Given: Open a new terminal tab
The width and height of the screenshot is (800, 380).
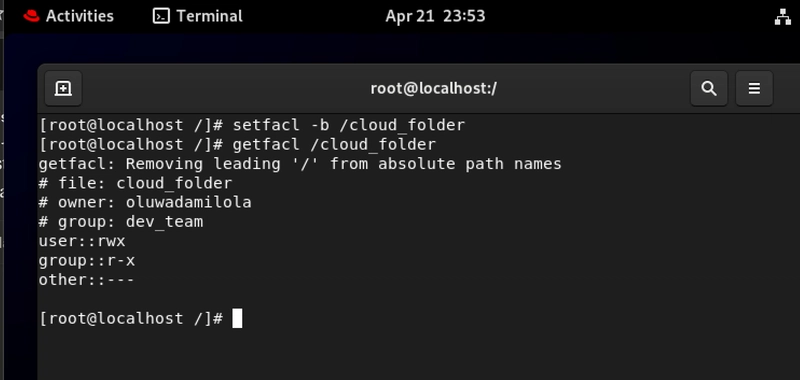Looking at the screenshot, I should [63, 89].
